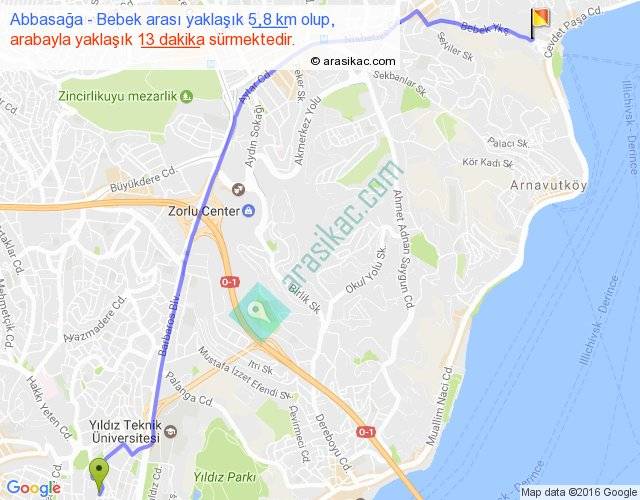This screenshot has width=640, height=500.
Task: Click the Map data ©2016 Google attribution
Action: point(579,492)
